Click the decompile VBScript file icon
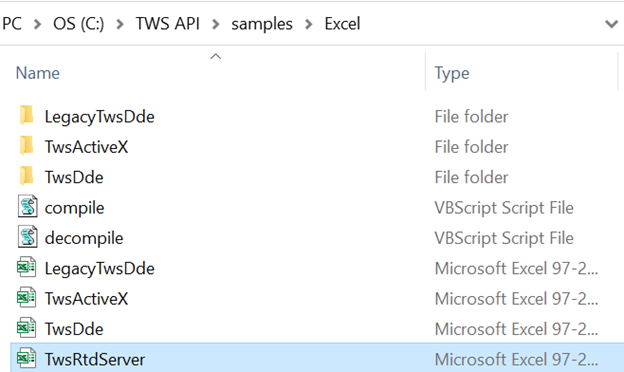The image size is (624, 372). coord(27,237)
